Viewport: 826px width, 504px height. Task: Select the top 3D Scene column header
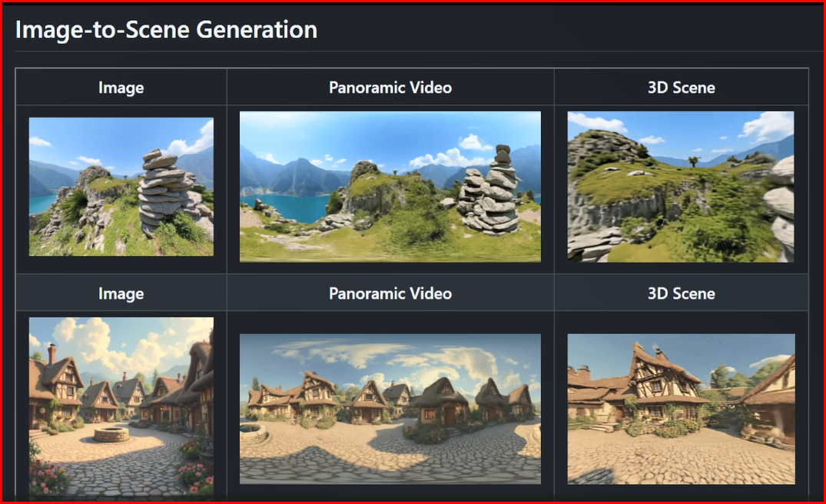(x=681, y=88)
